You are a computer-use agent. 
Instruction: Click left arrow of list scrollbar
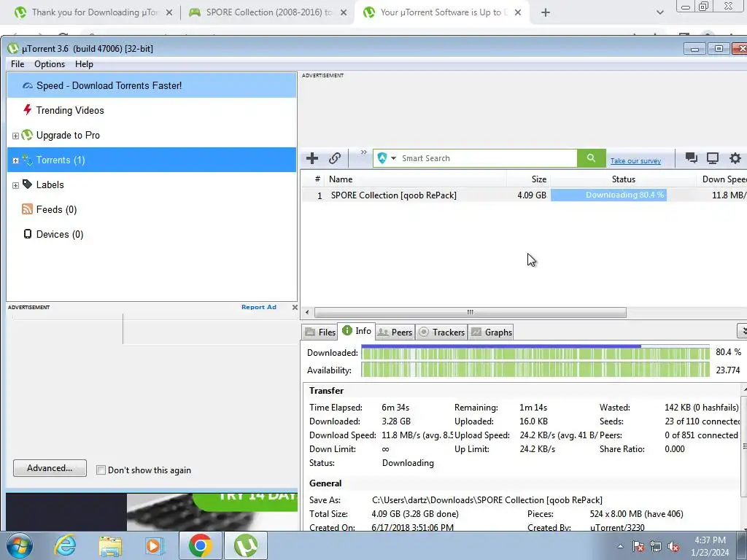coord(307,312)
